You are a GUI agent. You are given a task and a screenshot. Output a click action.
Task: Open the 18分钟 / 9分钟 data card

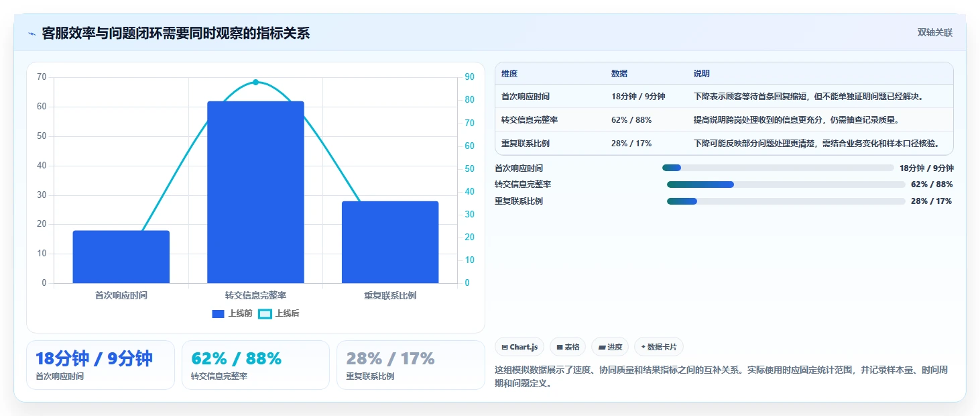(101, 365)
